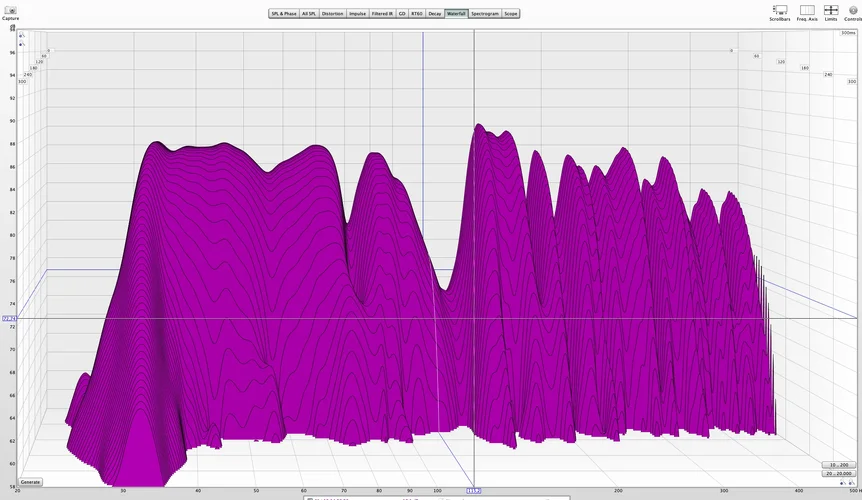Open the Filtered IR tab
This screenshot has height=500, width=862.
tap(382, 14)
